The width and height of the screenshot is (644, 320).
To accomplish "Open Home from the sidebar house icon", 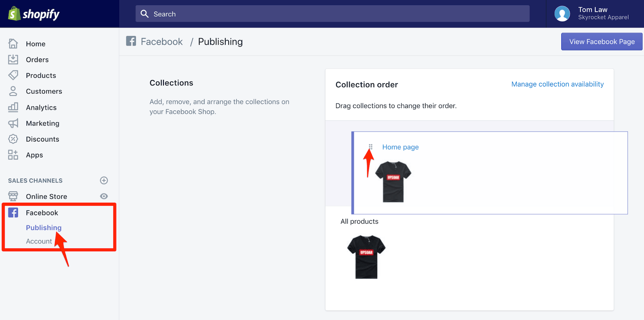I will tap(13, 43).
